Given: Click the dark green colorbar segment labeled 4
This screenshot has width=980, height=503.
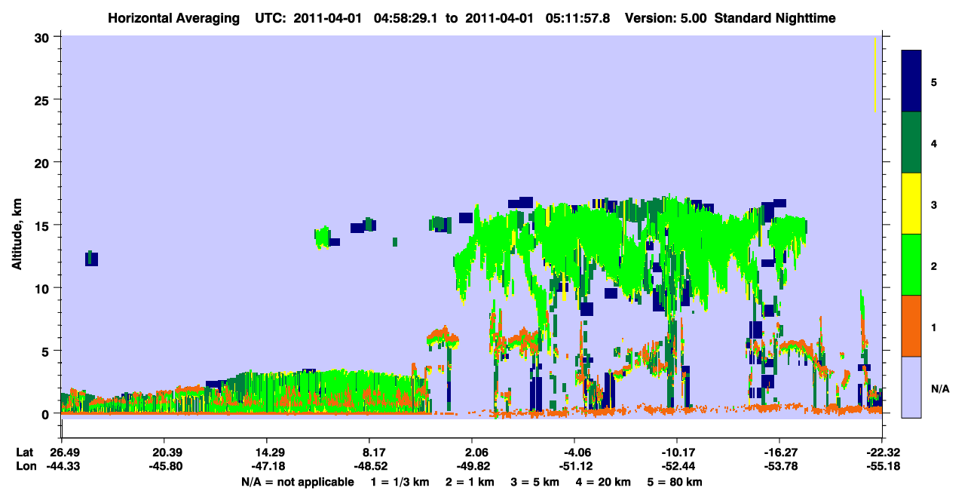Looking at the screenshot, I should pos(911,143).
